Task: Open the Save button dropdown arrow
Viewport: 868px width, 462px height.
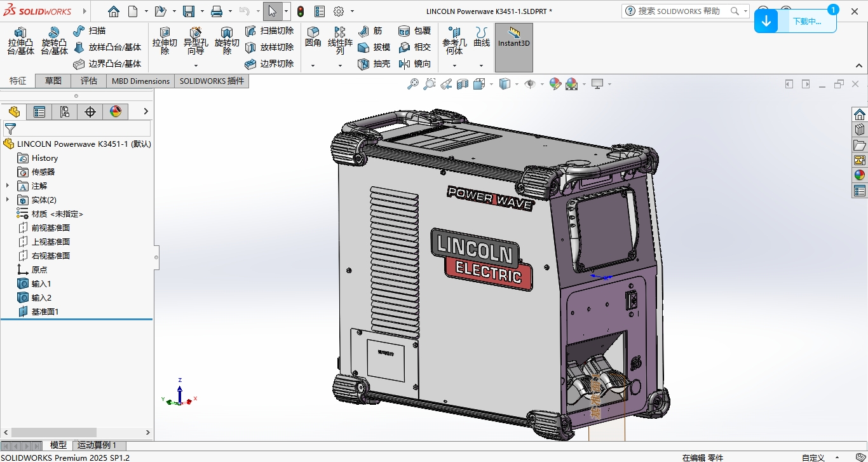Action: (202, 11)
